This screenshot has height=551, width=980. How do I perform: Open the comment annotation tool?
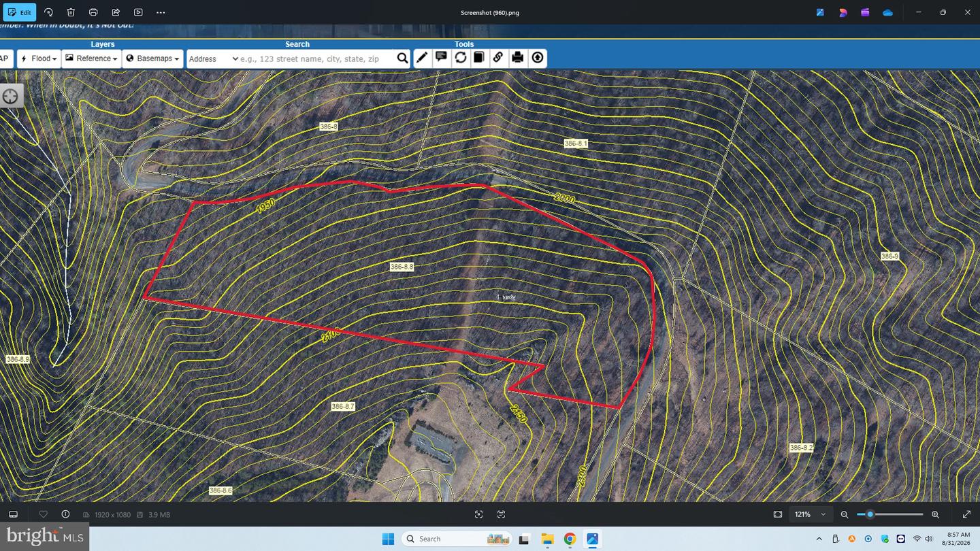pos(441,58)
